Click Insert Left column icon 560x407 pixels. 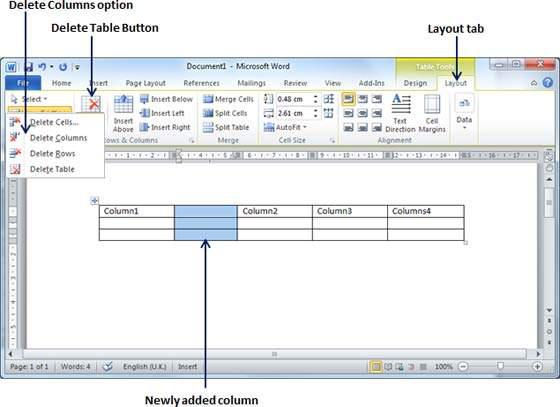144,113
